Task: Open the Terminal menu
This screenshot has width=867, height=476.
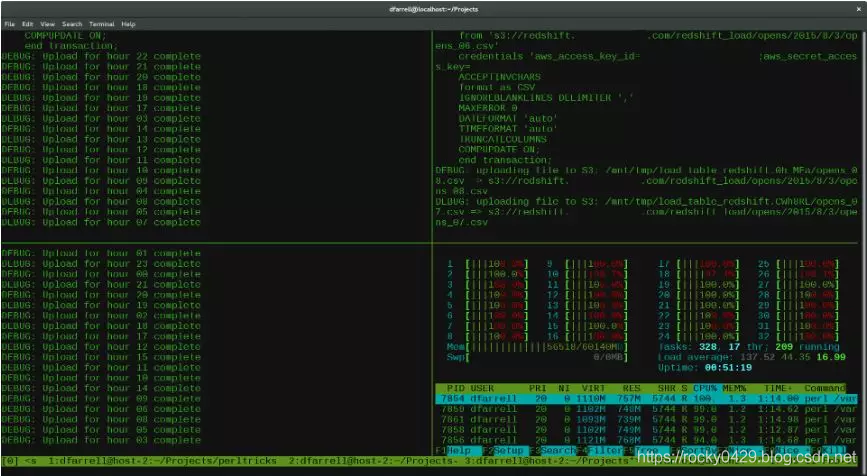Action: coord(102,24)
